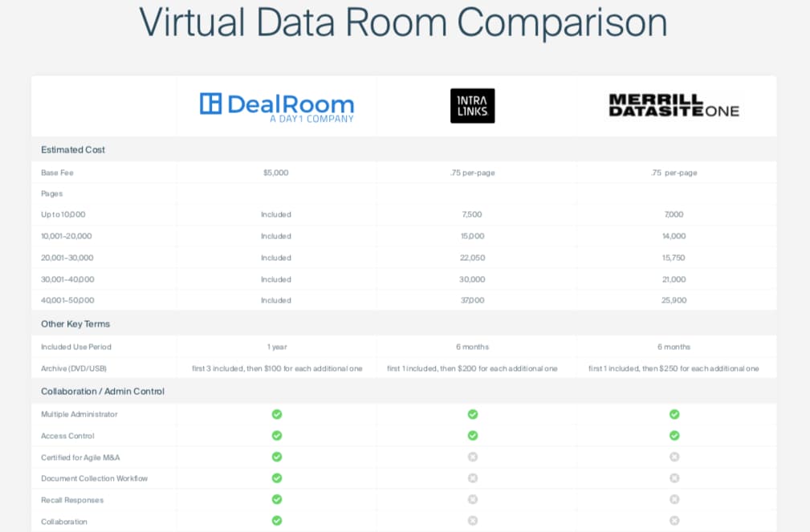Screen dimensions: 810x532
Task: Click Merrill's gray X for Document Collection Workflow
Action: [674, 478]
